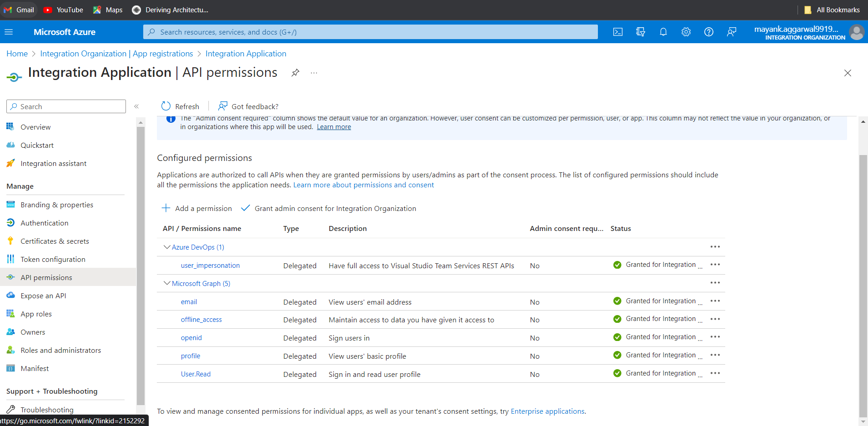Open the All Bookmarks folder
Viewport: 868px width, 426px height.
point(832,10)
